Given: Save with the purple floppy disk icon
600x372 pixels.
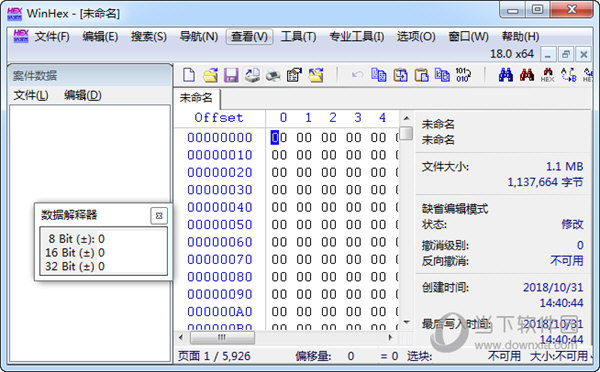Looking at the screenshot, I should (x=231, y=75).
